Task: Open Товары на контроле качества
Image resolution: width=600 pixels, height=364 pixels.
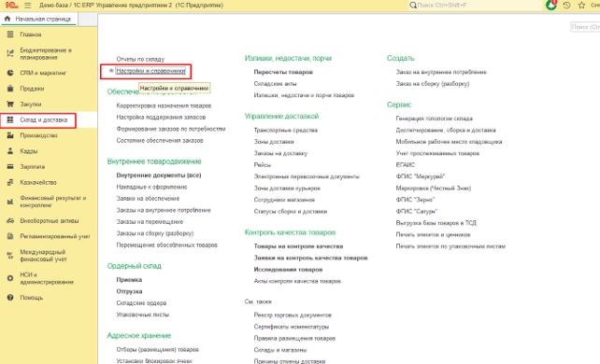Action: point(298,246)
